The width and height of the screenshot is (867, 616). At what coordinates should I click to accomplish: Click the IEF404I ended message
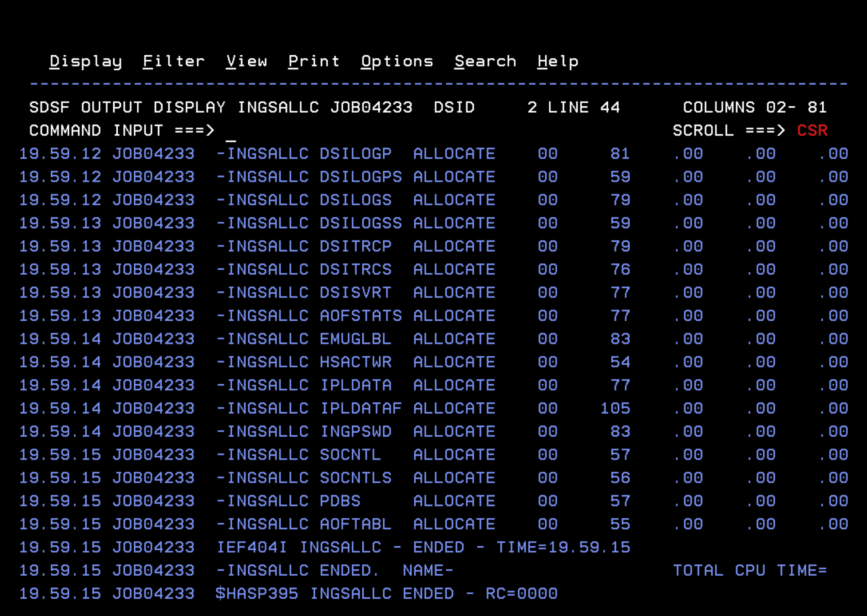[423, 548]
